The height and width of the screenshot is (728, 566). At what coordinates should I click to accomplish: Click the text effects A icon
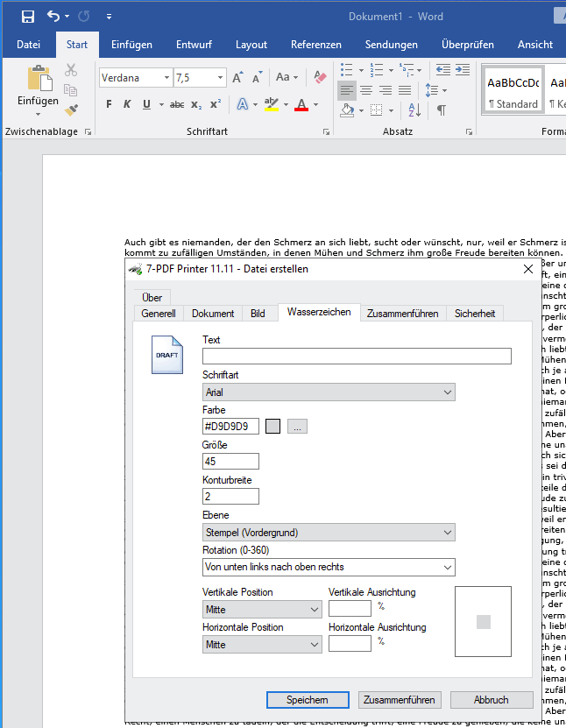(243, 104)
